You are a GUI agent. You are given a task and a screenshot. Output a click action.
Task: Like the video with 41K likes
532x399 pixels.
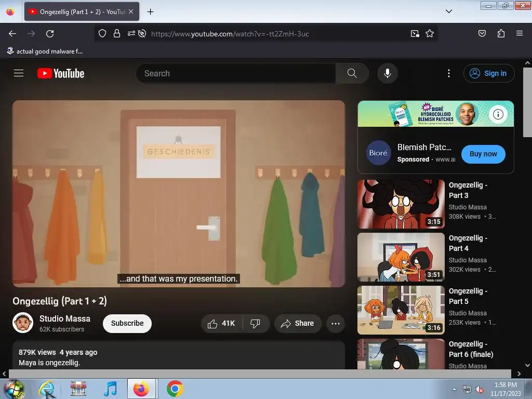(x=222, y=324)
